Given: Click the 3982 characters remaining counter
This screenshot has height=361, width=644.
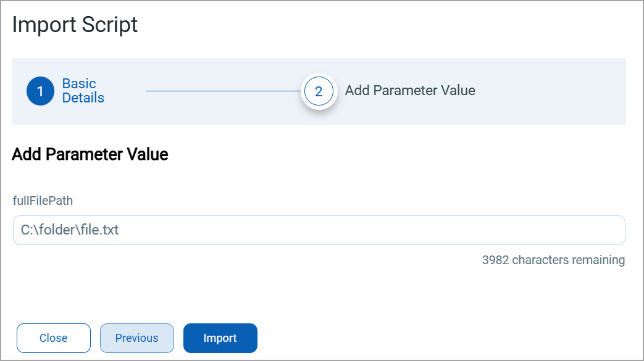Looking at the screenshot, I should tap(553, 260).
